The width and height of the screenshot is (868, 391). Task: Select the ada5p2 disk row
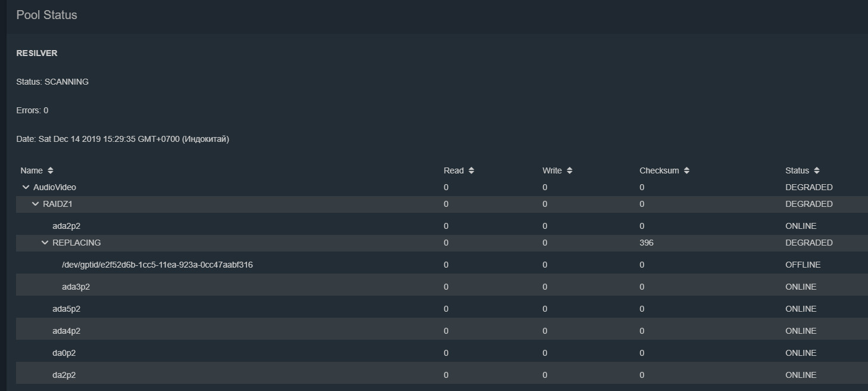pyautogui.click(x=66, y=309)
